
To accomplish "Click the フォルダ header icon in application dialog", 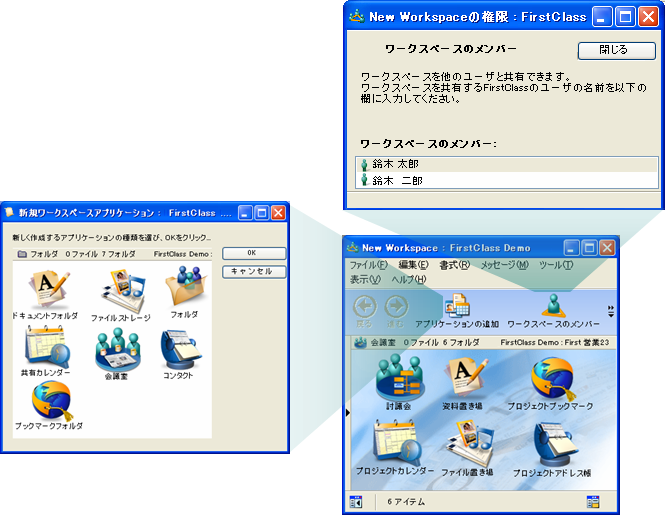I will coord(22,254).
